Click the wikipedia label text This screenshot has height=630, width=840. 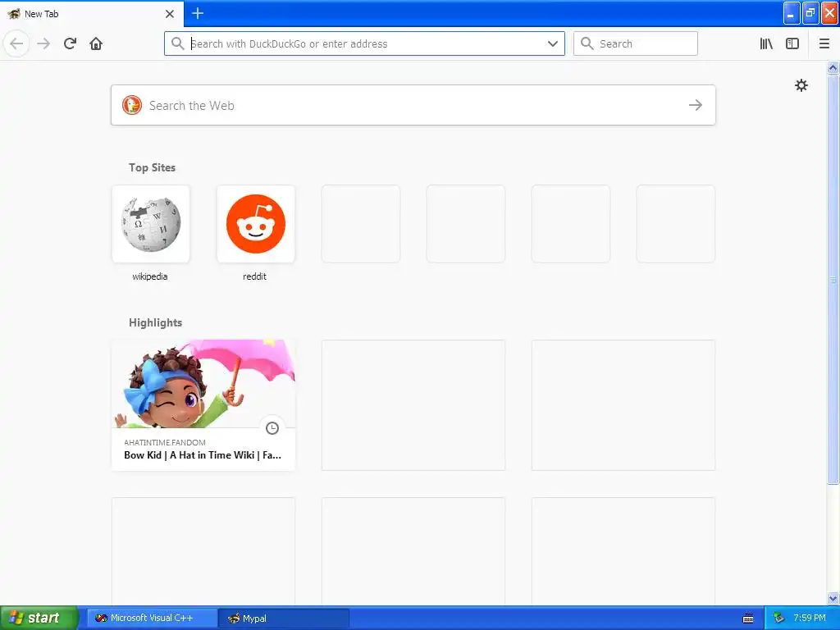[x=150, y=276]
